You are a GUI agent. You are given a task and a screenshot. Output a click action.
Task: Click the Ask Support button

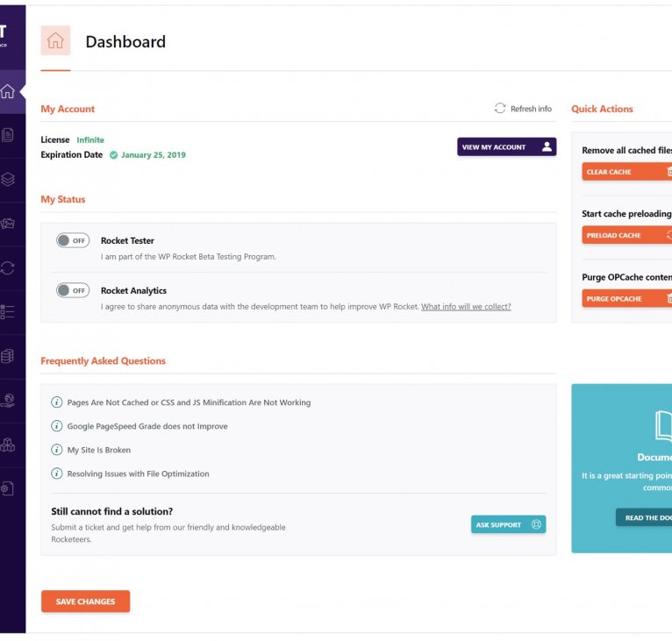[x=508, y=524]
